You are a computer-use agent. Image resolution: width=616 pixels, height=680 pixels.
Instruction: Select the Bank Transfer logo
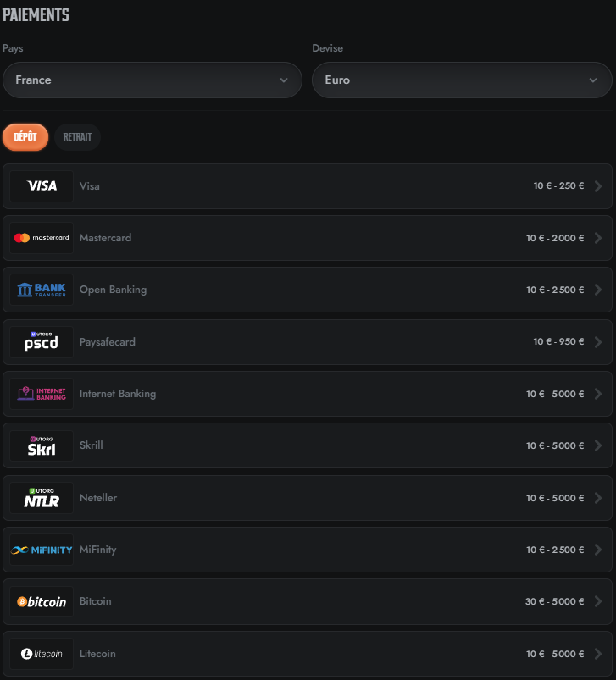pyautogui.click(x=42, y=290)
